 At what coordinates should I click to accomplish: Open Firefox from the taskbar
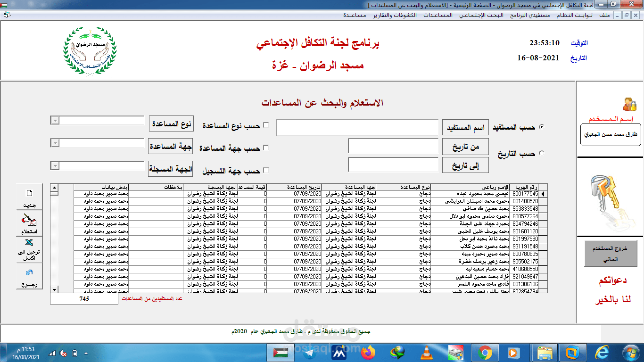tap(368, 353)
